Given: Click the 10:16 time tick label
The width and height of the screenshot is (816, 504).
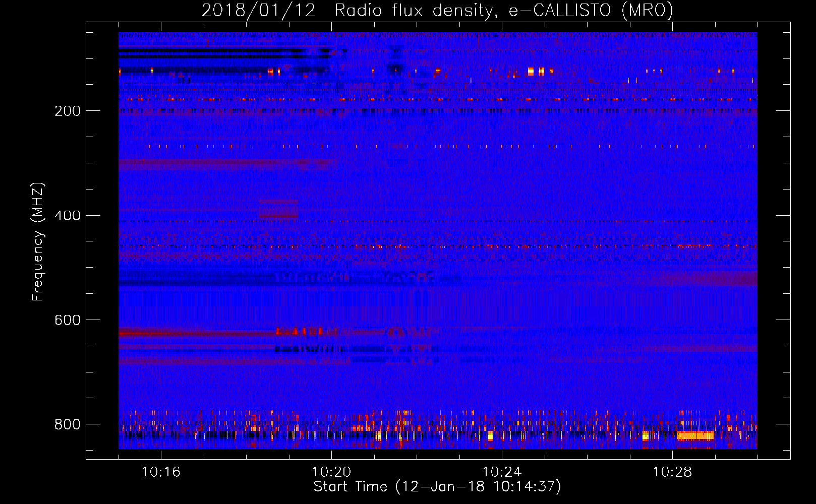Looking at the screenshot, I should [x=161, y=472].
